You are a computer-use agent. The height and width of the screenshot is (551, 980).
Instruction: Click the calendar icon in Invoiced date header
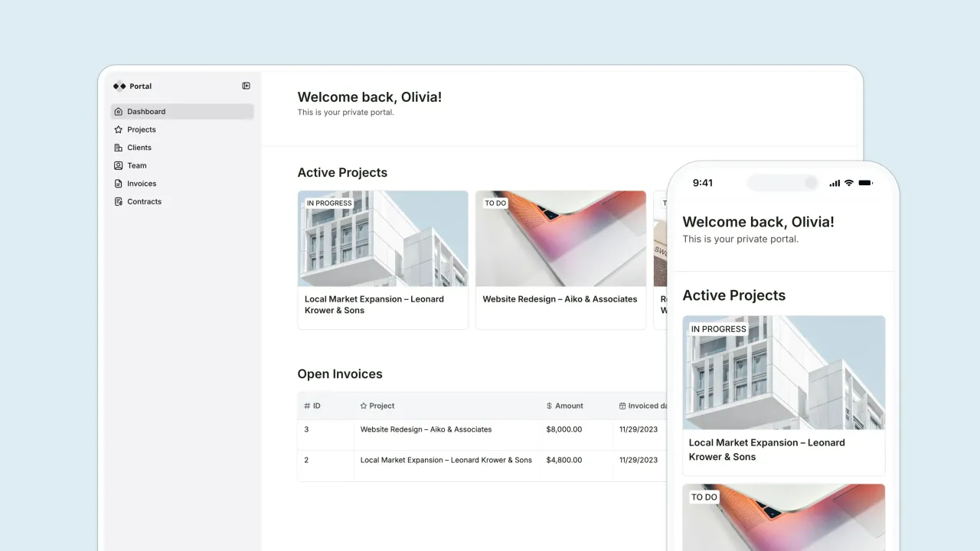622,406
